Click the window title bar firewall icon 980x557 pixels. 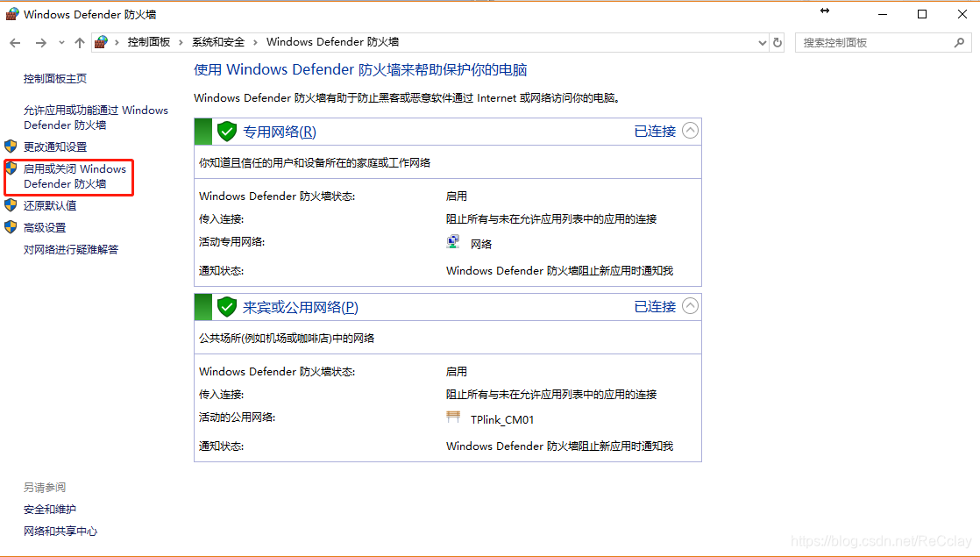[x=12, y=14]
